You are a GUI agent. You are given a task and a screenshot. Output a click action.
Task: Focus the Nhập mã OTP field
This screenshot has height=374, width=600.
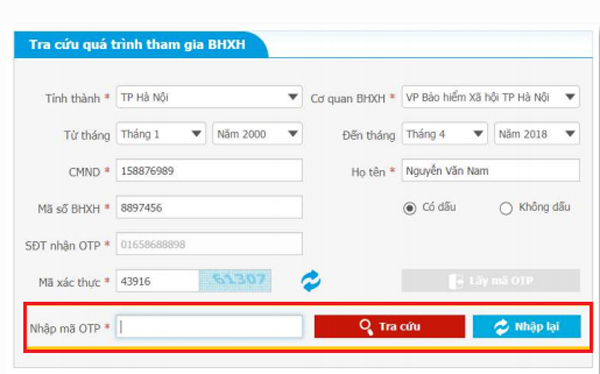click(x=209, y=327)
